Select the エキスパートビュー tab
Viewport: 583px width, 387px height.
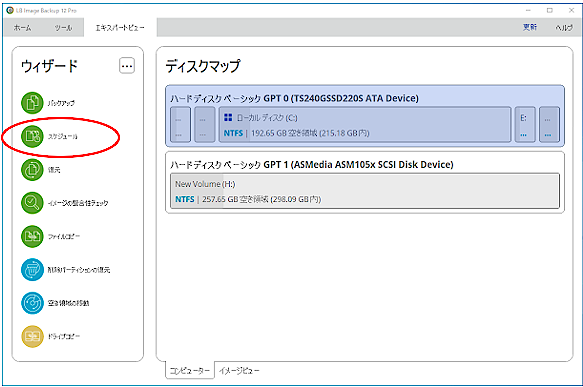click(x=120, y=28)
